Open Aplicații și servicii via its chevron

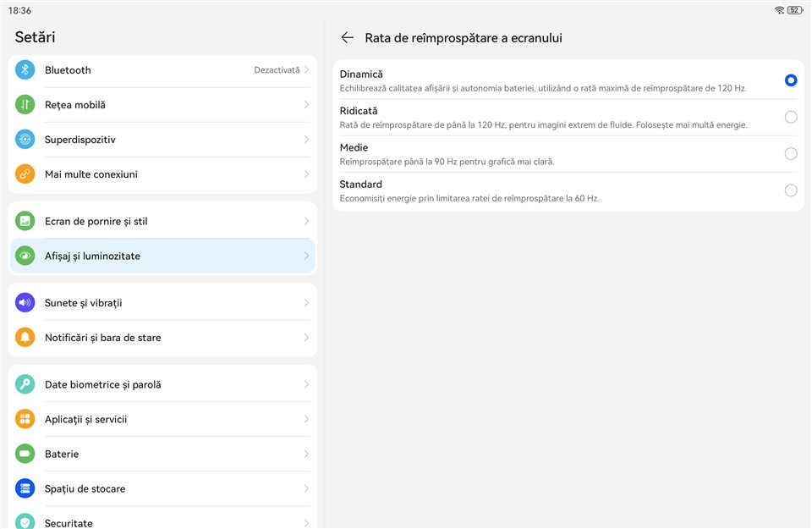pos(306,420)
